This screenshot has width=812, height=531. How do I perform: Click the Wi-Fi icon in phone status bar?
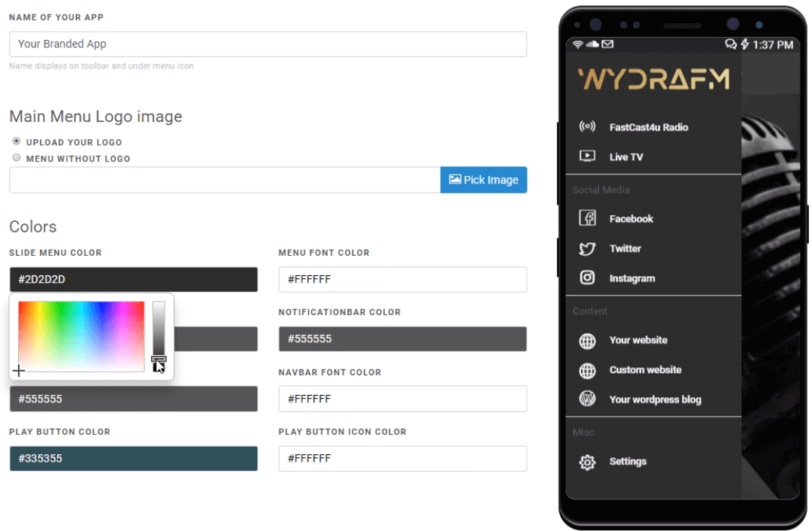click(x=577, y=44)
